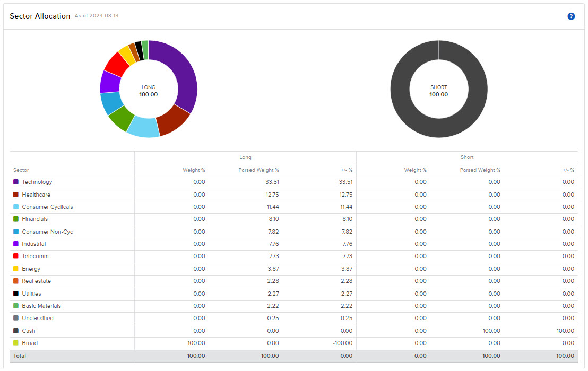Click the black Utilities legend swatch
The width and height of the screenshot is (588, 371).
[x=16, y=294]
